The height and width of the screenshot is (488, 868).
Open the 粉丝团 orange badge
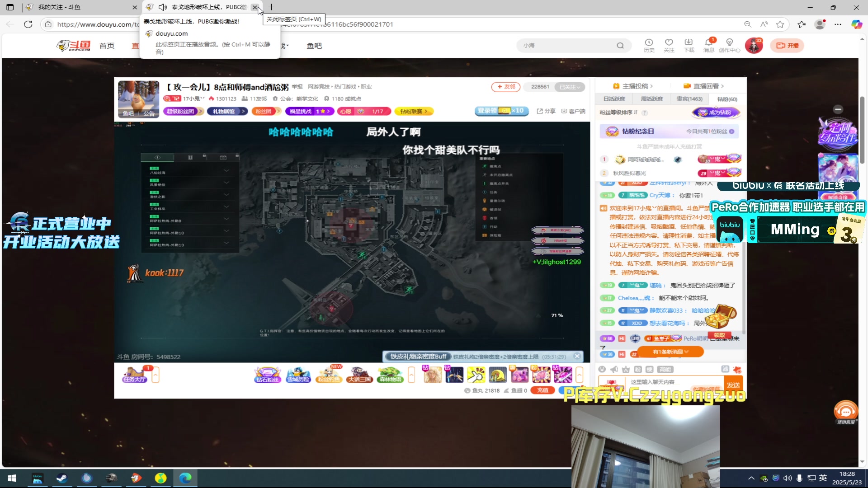[x=266, y=111]
